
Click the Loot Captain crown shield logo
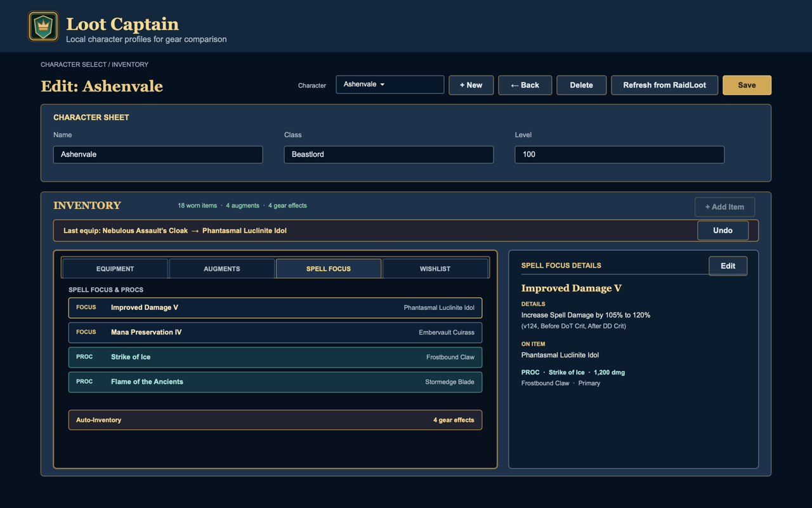pos(43,27)
